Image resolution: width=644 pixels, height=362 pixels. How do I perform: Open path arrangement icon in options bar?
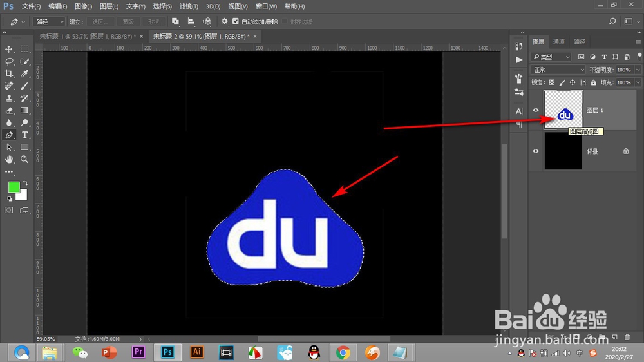(207, 21)
